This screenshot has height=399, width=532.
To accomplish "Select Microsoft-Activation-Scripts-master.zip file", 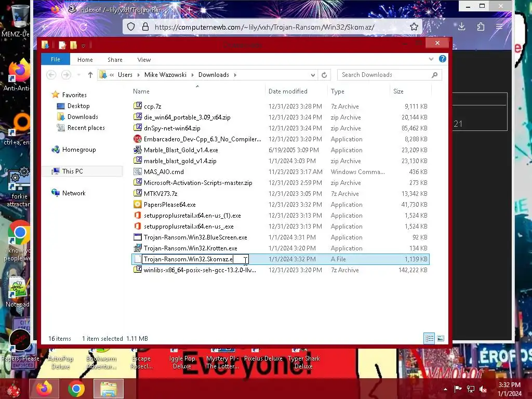I will coord(198,182).
